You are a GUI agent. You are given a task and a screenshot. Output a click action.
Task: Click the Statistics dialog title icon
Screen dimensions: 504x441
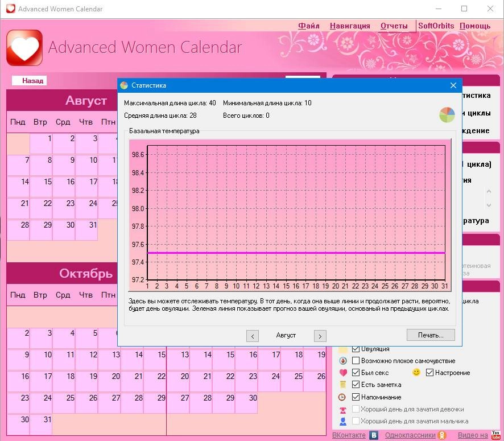[x=124, y=85]
